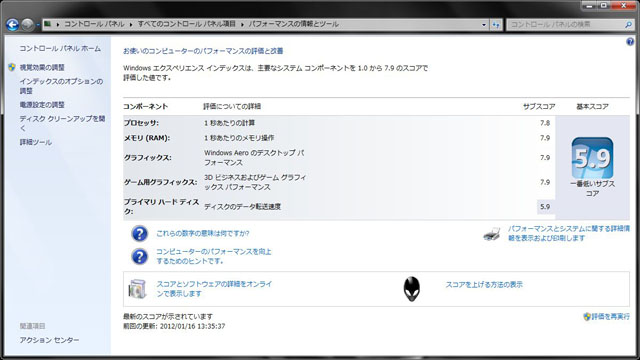Click the search magnifier icon
640x360 pixels.
(628, 25)
